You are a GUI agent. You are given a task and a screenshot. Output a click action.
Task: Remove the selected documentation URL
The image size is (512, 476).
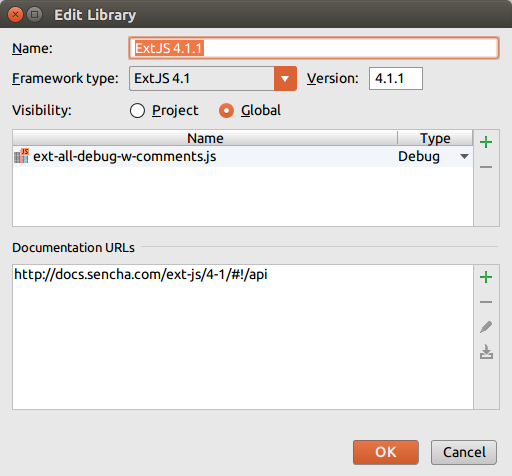coord(486,302)
